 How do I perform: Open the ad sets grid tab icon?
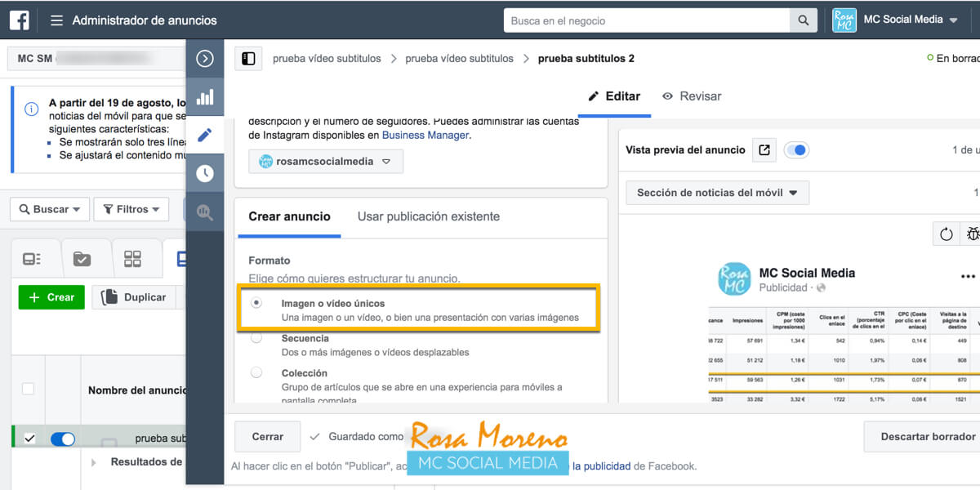(x=132, y=260)
